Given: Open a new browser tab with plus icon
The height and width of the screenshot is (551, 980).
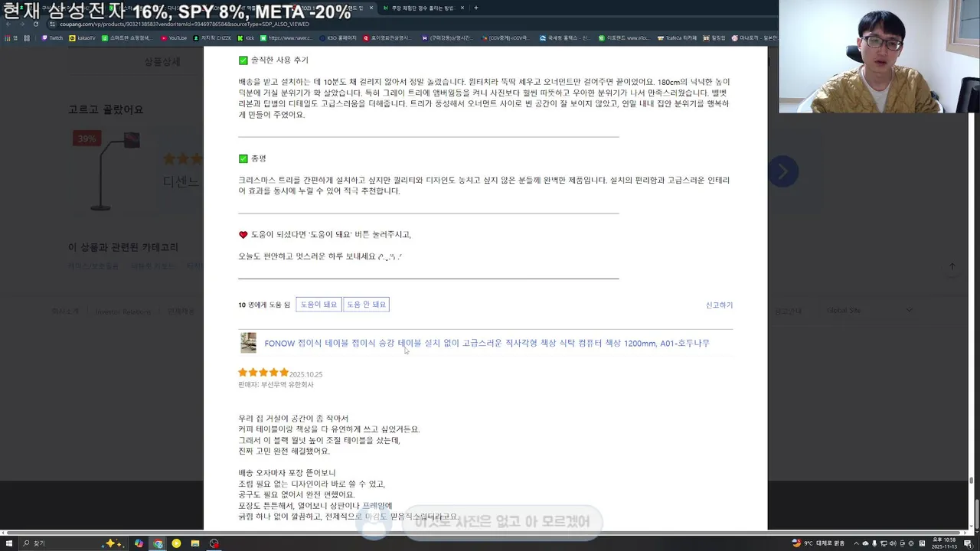Looking at the screenshot, I should click(476, 8).
